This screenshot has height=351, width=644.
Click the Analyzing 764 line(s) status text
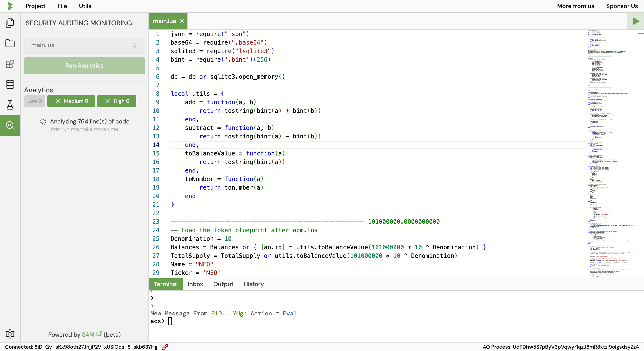coord(90,121)
